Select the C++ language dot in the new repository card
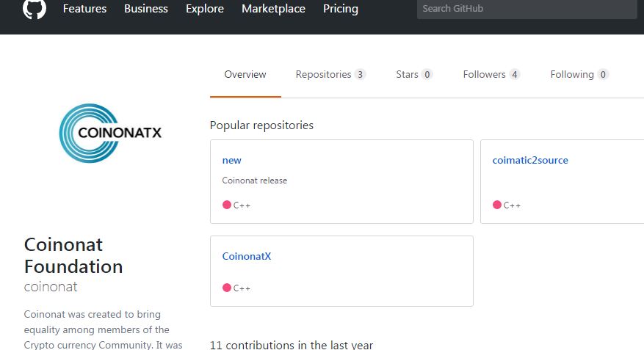 pyautogui.click(x=227, y=205)
